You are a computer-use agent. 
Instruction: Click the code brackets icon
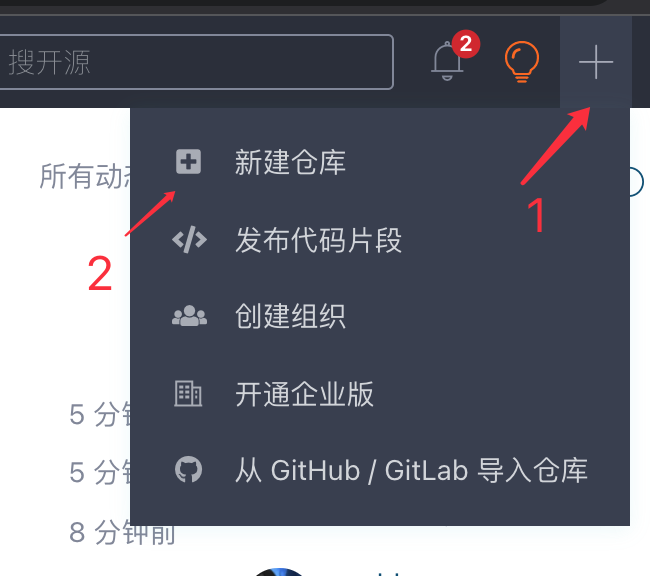[189, 240]
